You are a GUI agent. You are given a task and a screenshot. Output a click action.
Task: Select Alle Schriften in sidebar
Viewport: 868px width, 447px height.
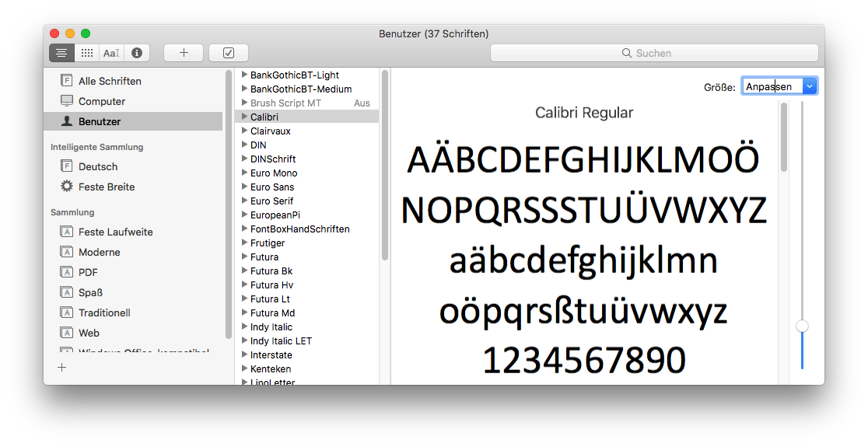click(x=109, y=81)
